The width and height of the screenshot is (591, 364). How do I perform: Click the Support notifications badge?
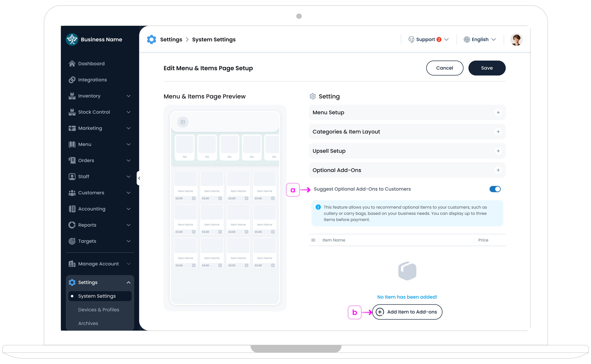(x=439, y=39)
